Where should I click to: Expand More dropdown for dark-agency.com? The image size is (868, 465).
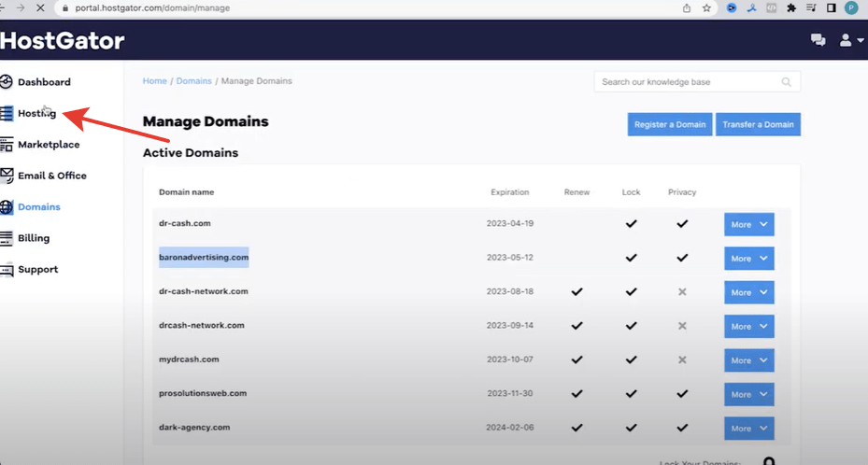coord(749,429)
